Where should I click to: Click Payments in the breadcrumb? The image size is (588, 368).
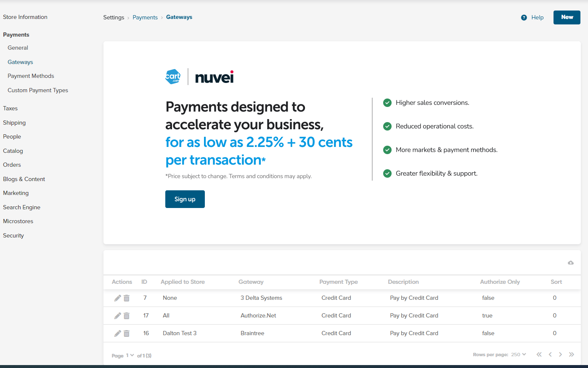[x=145, y=18]
